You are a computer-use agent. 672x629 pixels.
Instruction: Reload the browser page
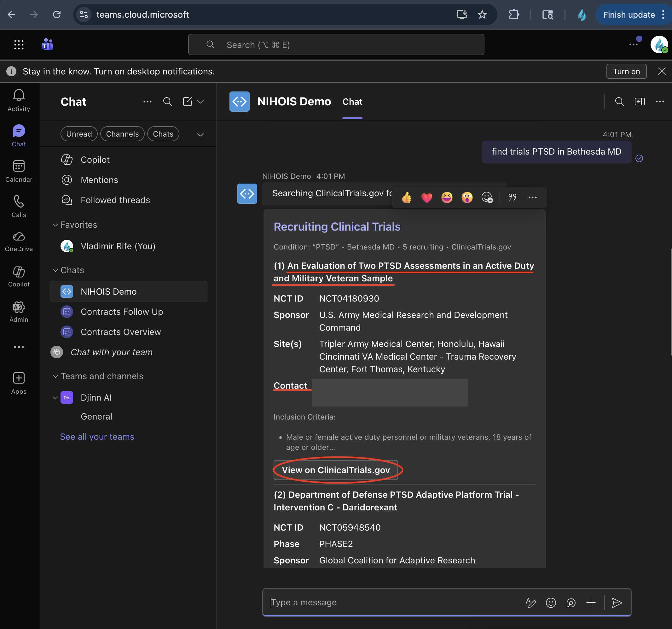pos(57,15)
